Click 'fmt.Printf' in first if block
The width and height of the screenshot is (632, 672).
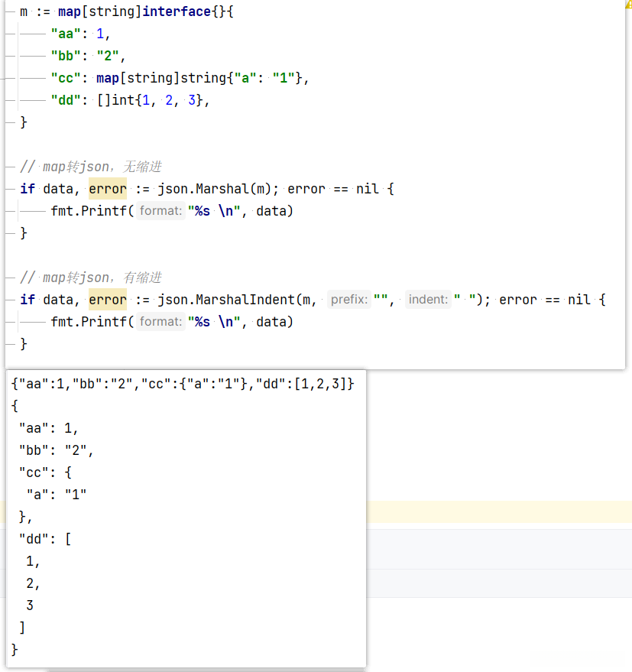click(89, 211)
